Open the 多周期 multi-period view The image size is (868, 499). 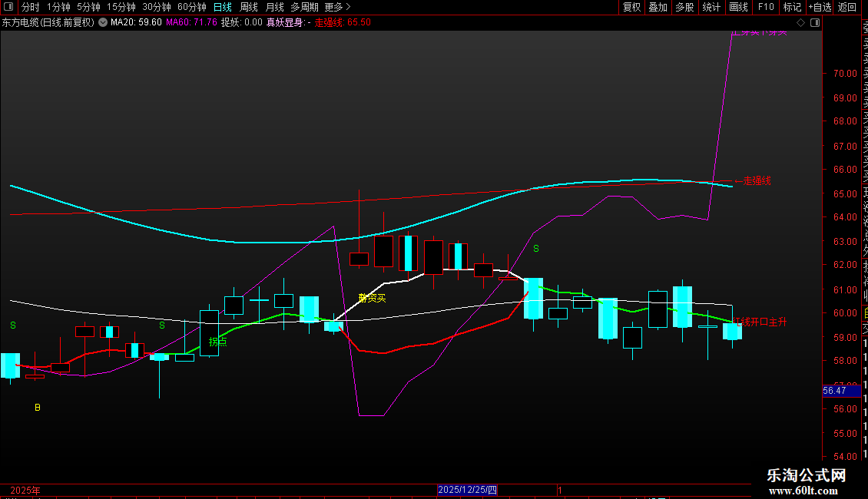click(304, 7)
